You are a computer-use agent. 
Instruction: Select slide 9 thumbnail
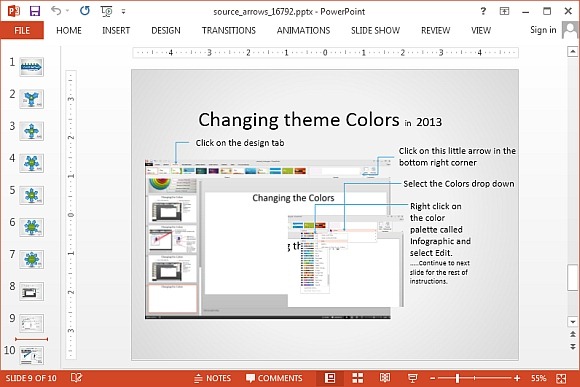(31, 324)
